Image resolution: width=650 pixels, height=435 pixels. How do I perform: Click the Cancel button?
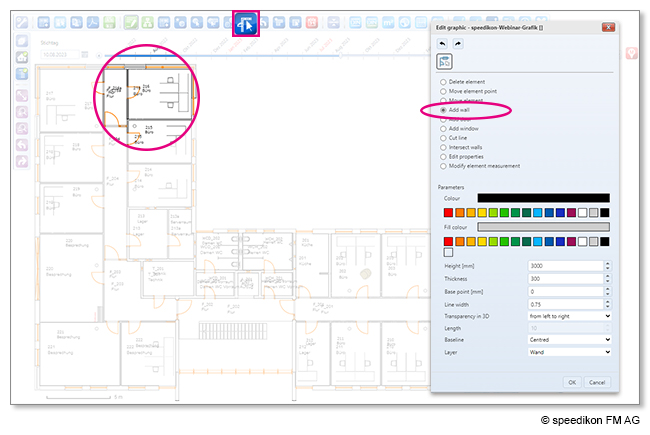[x=597, y=382]
